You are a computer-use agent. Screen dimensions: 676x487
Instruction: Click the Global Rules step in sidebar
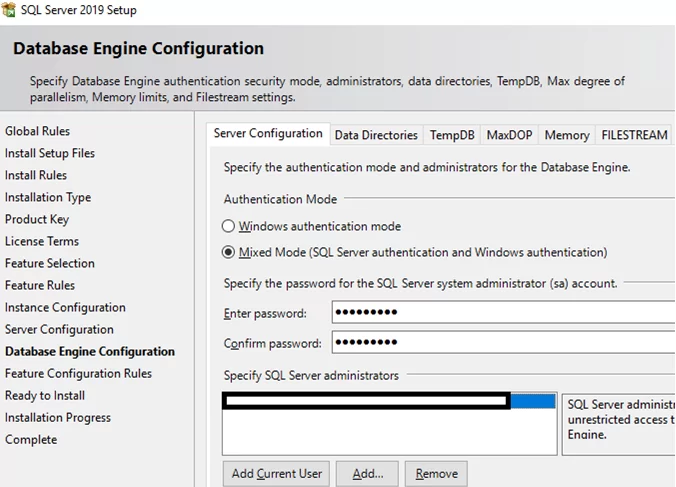click(37, 131)
